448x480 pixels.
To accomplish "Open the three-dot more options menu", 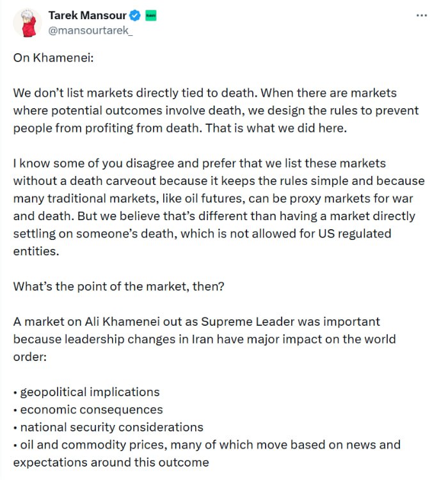I will pos(421,15).
